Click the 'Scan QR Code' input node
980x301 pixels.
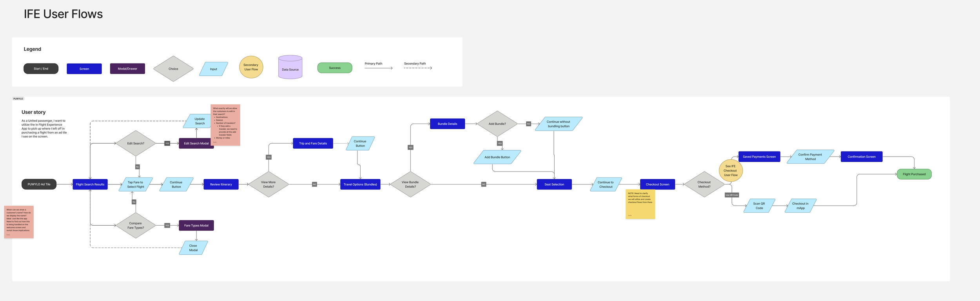(x=759, y=206)
